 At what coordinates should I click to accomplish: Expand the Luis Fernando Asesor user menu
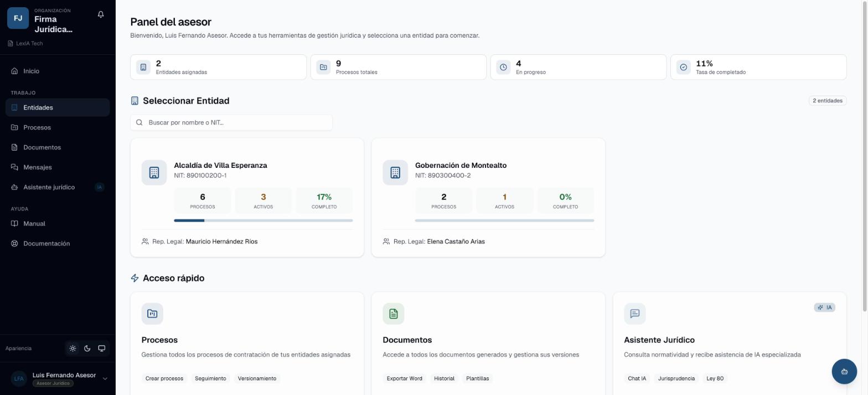(x=105, y=379)
